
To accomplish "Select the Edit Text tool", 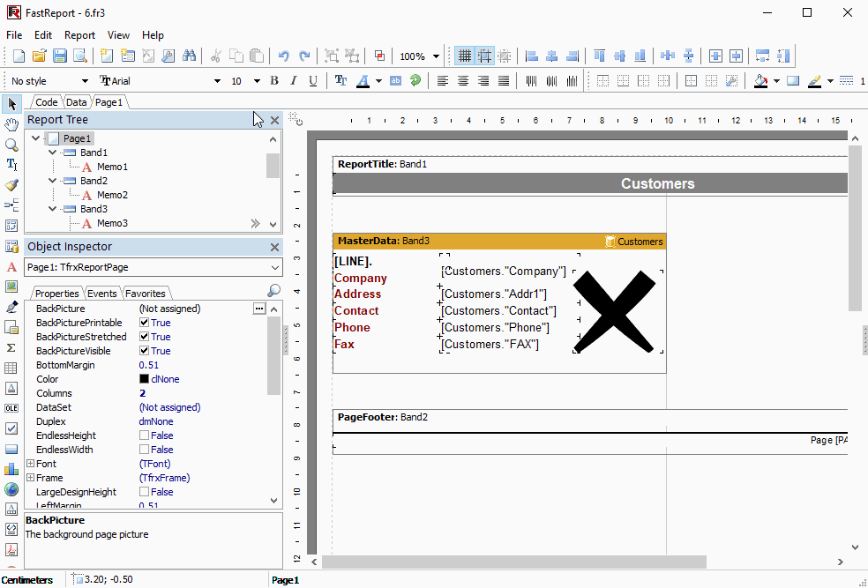I will (x=11, y=164).
